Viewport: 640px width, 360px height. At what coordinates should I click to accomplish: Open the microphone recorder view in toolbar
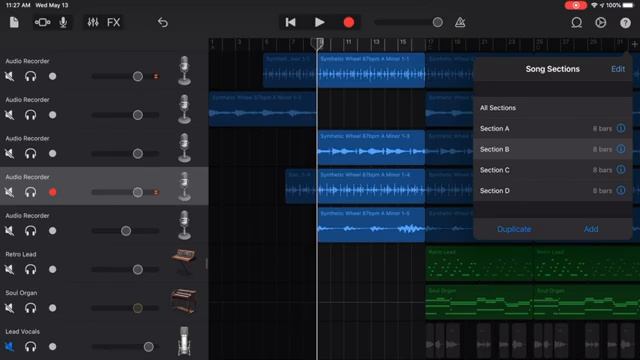63,22
